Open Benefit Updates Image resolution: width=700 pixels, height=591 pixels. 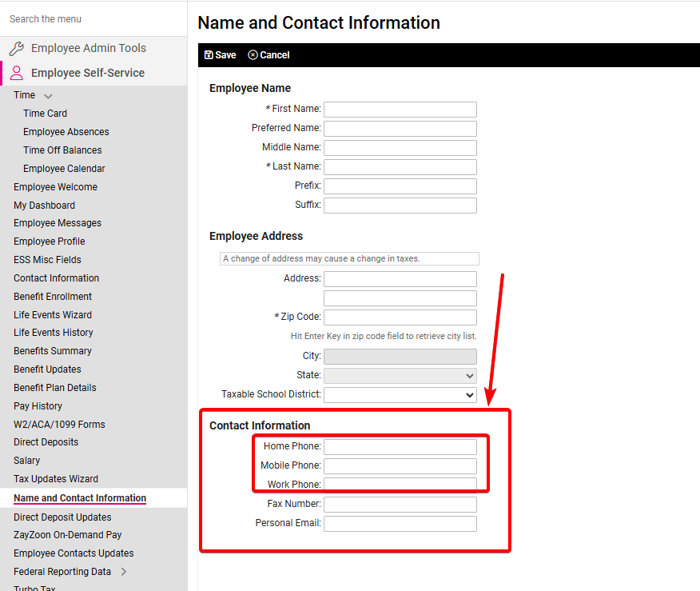pyautogui.click(x=47, y=369)
